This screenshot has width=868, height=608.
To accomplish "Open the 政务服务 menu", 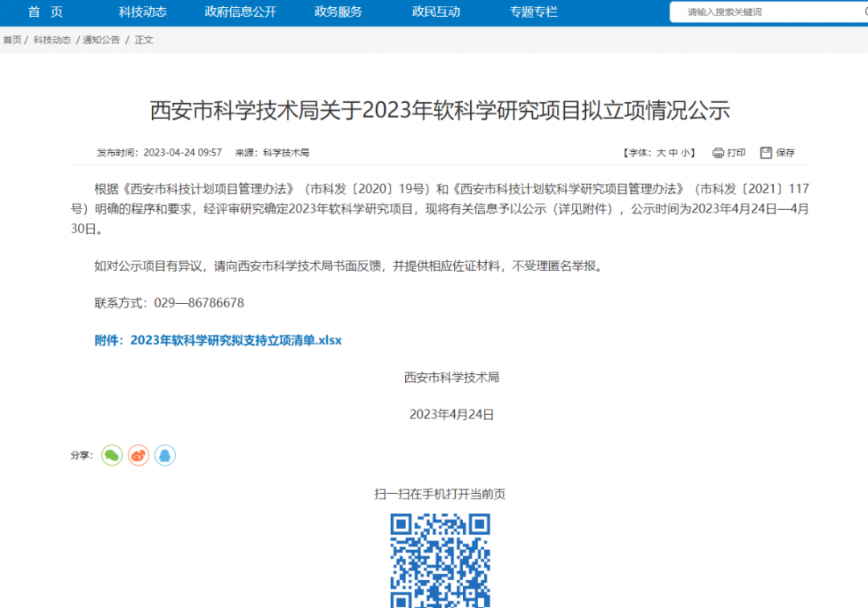I will pyautogui.click(x=337, y=12).
